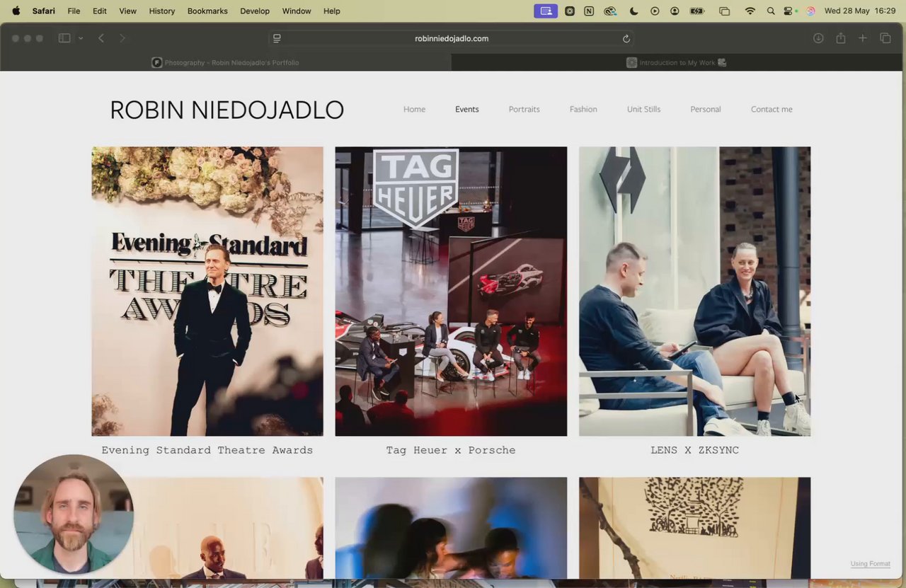This screenshot has width=906, height=588.
Task: Toggle Do Not Disturb moon icon
Action: [633, 11]
